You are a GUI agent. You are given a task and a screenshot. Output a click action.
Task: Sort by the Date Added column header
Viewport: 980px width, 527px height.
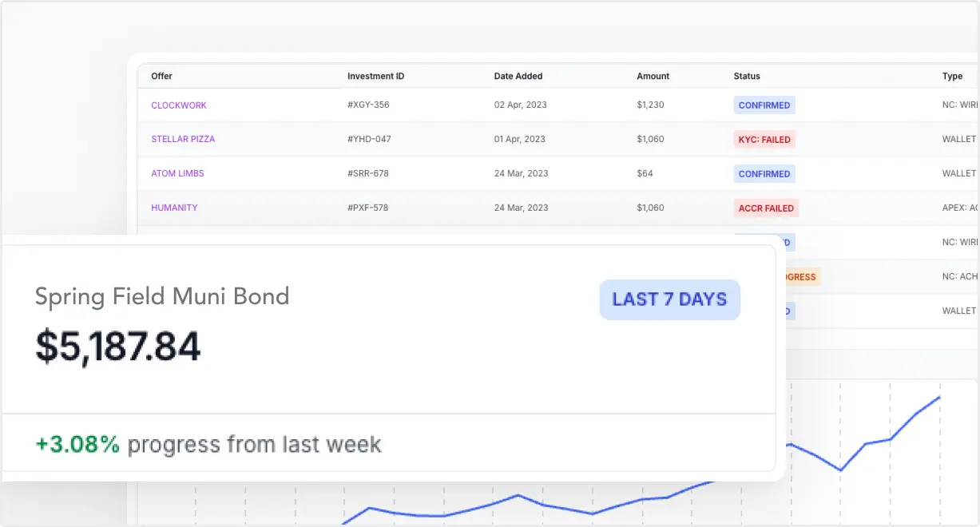(x=518, y=77)
